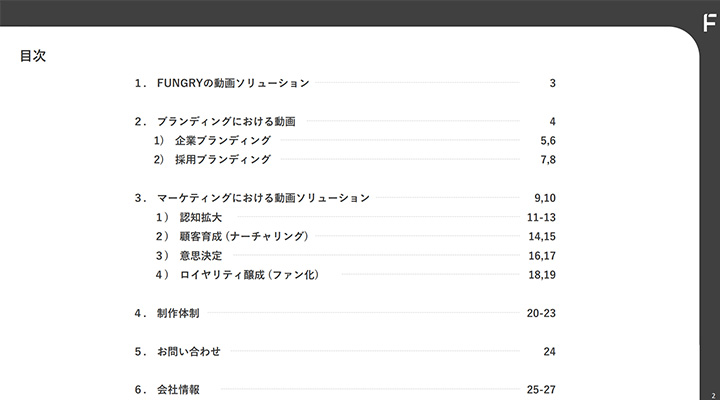Select the "意思決定" sub-item
The width and height of the screenshot is (720, 400).
click(x=201, y=256)
